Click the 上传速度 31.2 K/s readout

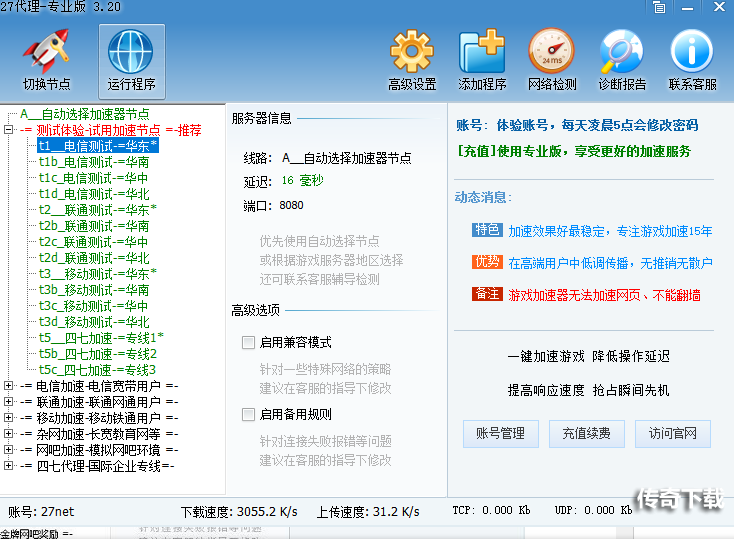coord(368,512)
